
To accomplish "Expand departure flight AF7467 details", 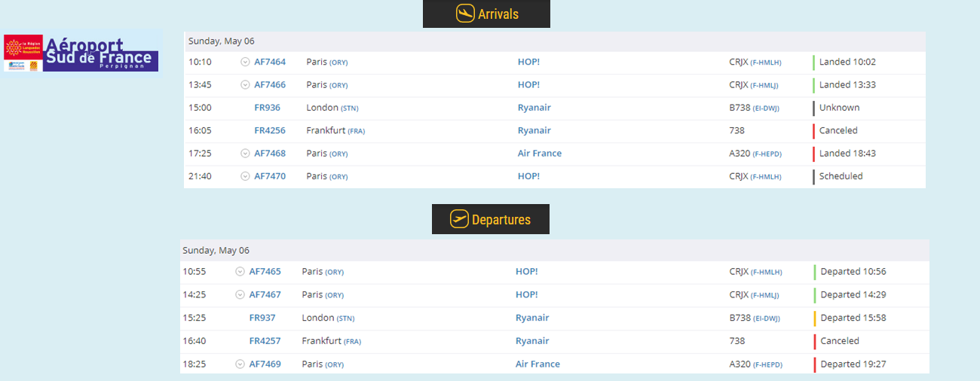I will tap(240, 295).
